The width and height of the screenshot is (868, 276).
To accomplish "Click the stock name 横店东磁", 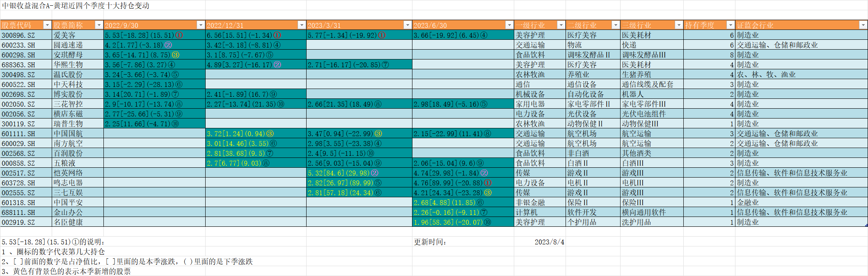I will [78, 114].
